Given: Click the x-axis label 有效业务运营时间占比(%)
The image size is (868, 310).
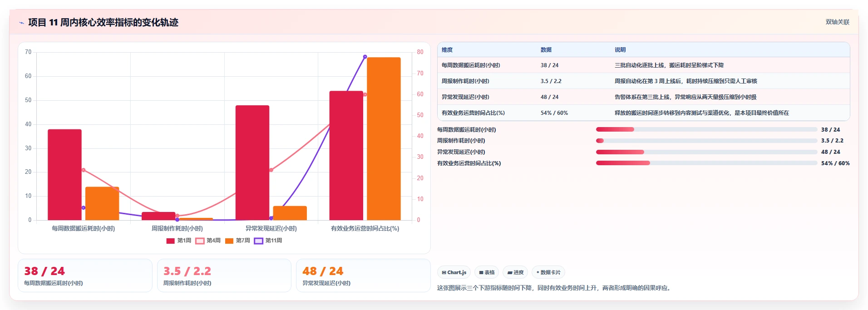Looking at the screenshot, I should [x=365, y=228].
